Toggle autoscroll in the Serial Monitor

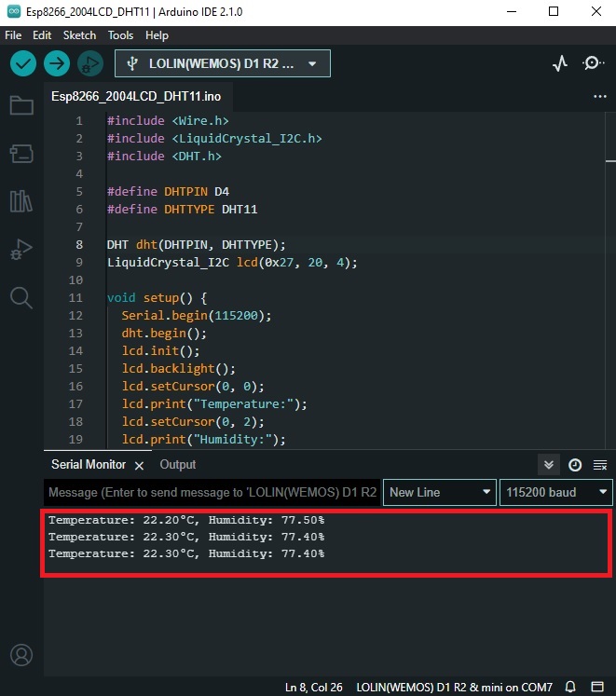(x=549, y=465)
